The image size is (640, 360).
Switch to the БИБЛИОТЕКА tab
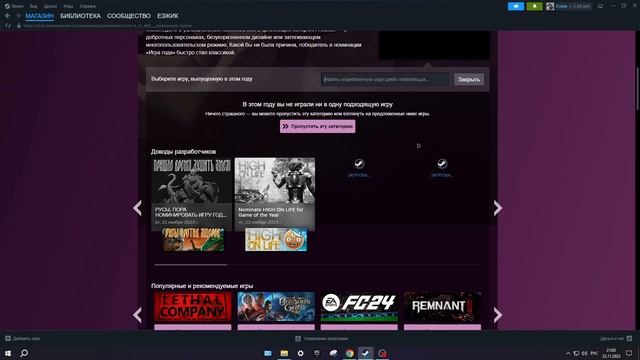(x=80, y=16)
